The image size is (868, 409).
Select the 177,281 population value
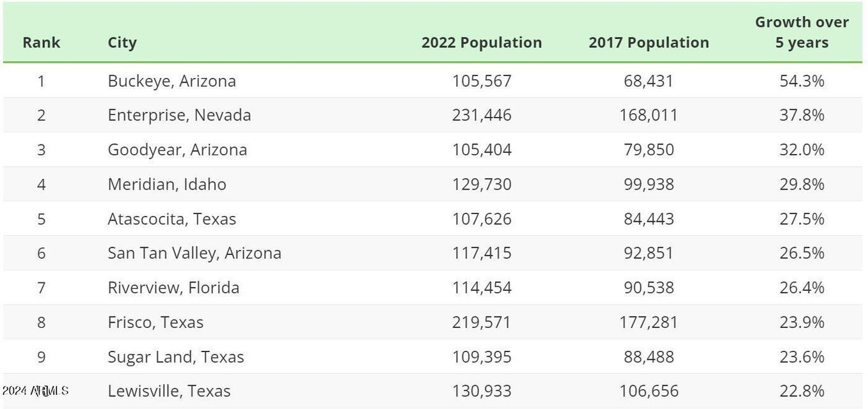648,323
